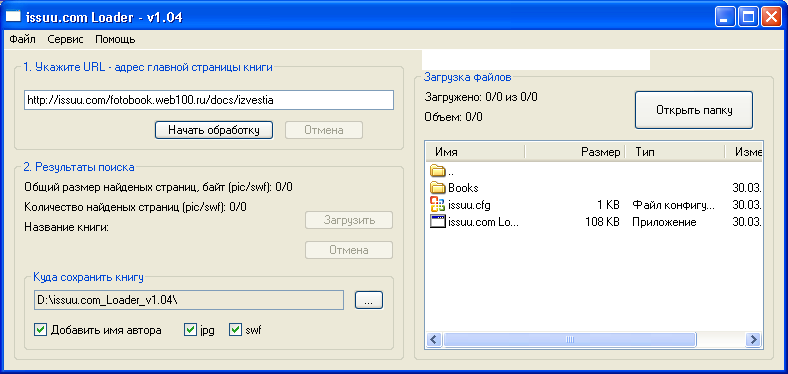Click the horizontal scrollbar left arrow

tap(434, 339)
